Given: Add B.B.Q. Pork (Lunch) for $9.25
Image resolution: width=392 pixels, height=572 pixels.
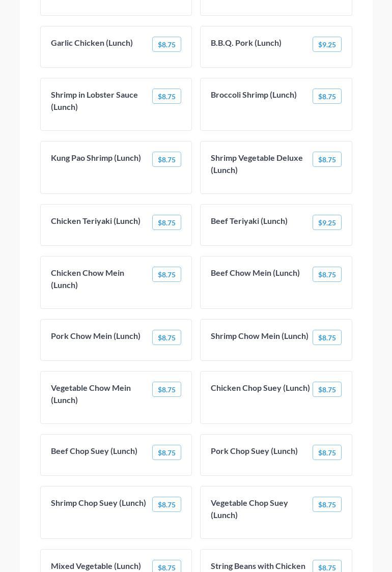Looking at the screenshot, I should point(327,45).
